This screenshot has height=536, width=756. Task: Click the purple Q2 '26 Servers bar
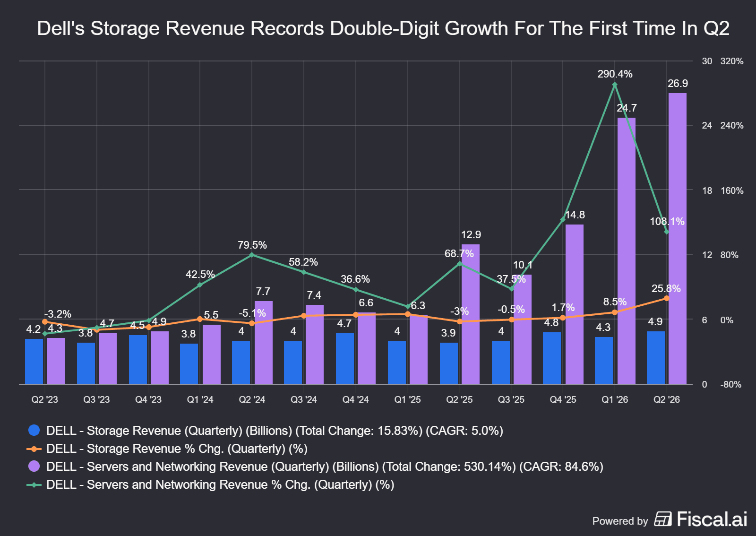pyautogui.click(x=678, y=239)
